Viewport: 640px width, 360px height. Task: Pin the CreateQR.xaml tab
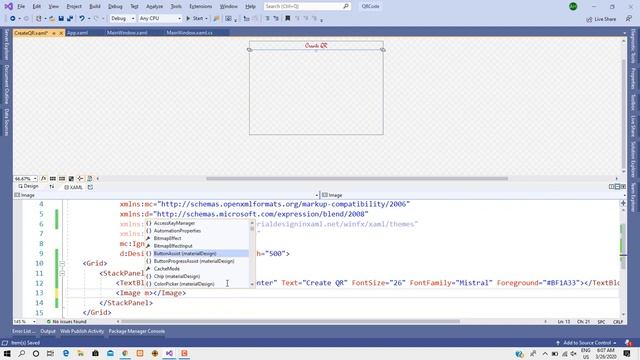(54, 33)
